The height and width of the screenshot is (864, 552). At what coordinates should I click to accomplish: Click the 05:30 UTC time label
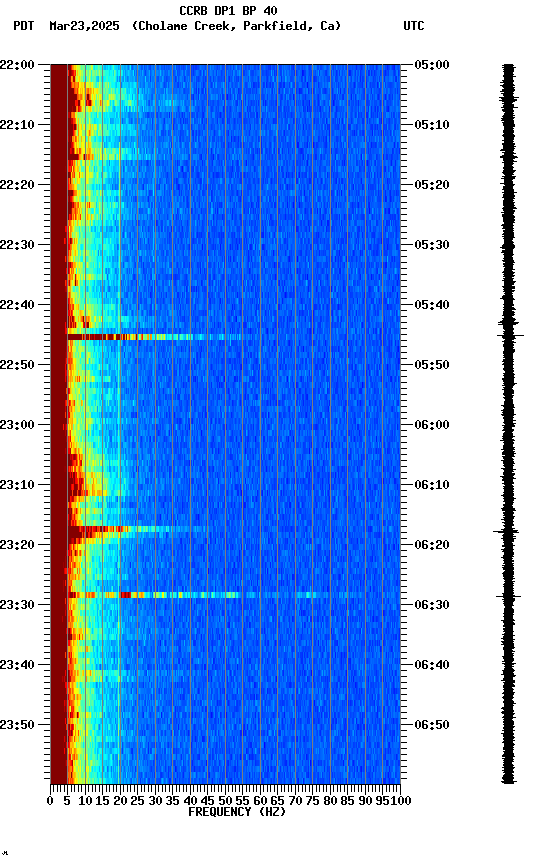point(432,245)
